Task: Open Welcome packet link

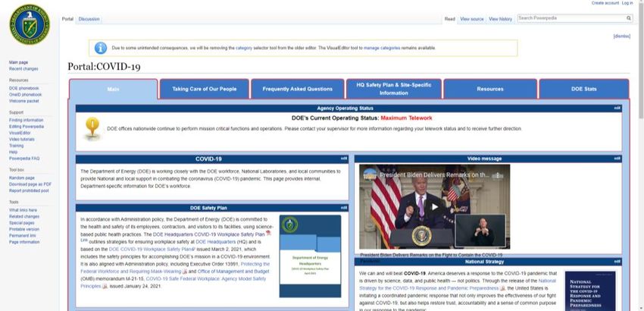Action: [x=23, y=101]
